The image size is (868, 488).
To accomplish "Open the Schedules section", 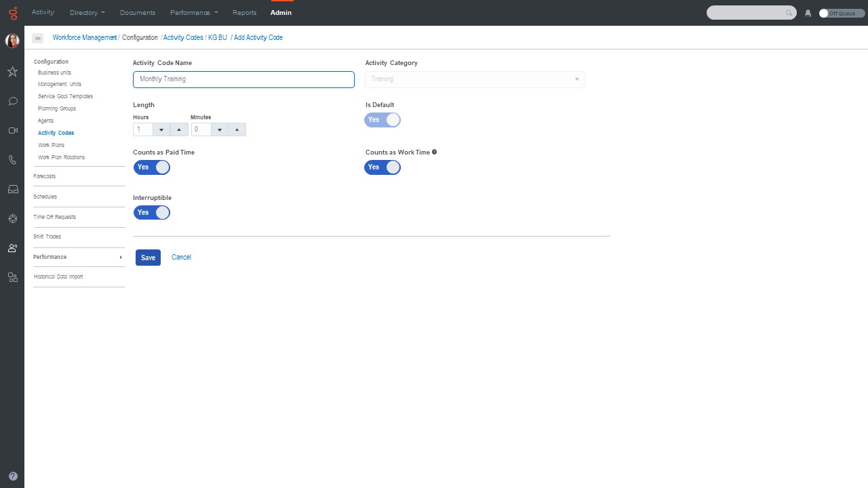I will tap(45, 197).
